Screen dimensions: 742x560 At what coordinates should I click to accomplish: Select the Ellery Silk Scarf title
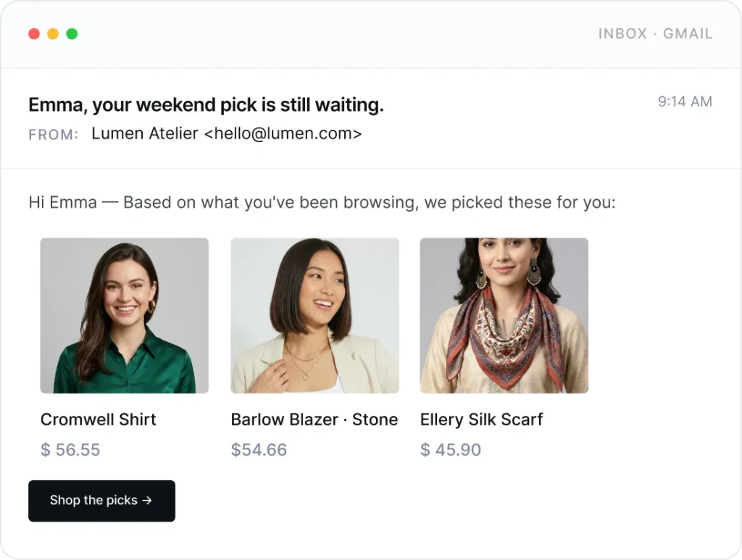pos(481,419)
